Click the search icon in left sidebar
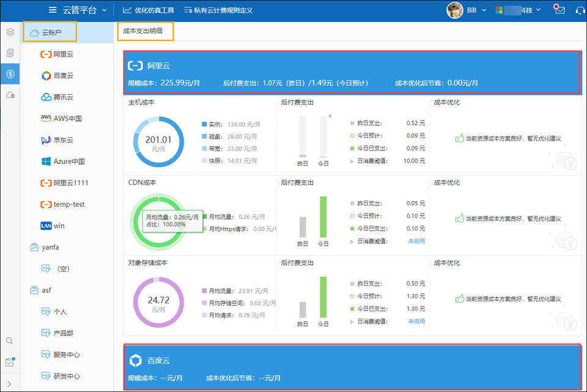 pos(10,341)
